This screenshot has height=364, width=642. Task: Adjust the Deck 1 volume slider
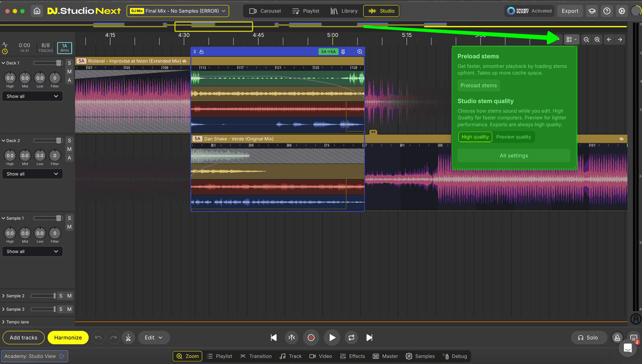tap(58, 63)
